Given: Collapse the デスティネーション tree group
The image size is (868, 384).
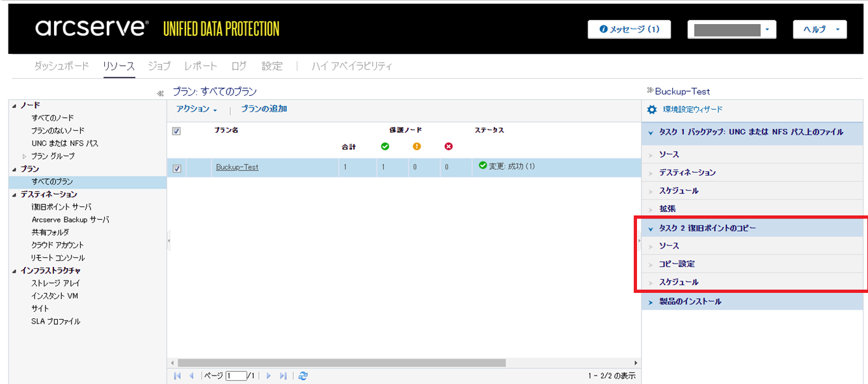Looking at the screenshot, I should 14,195.
